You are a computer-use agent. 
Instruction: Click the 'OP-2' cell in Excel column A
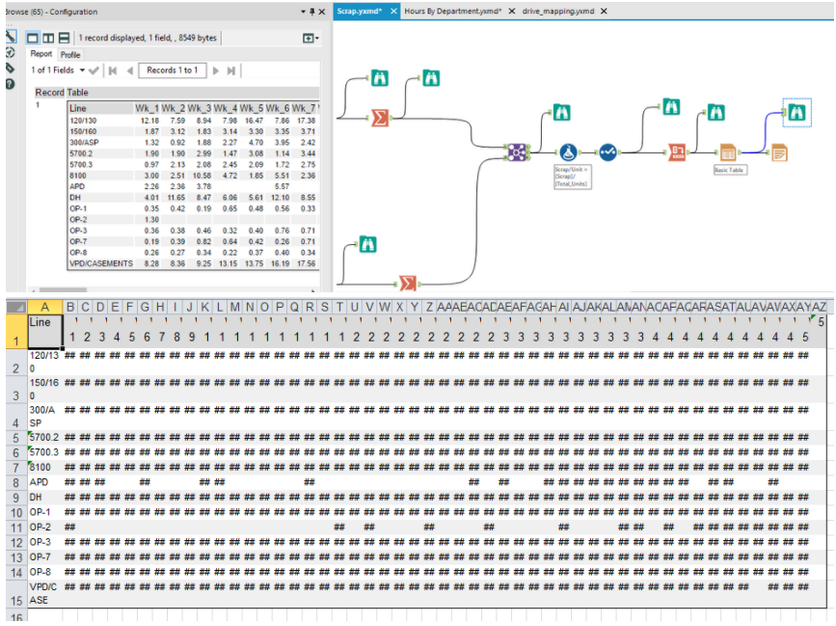[45, 527]
